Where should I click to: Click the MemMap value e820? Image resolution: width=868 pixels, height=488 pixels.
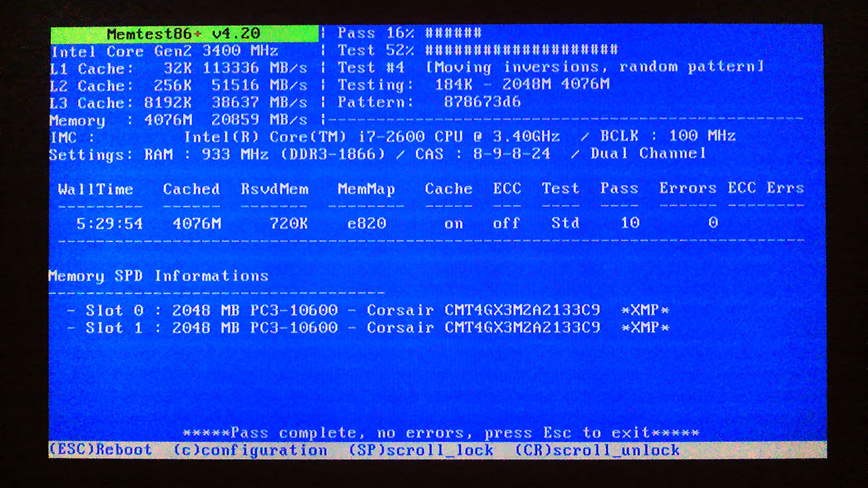point(366,223)
